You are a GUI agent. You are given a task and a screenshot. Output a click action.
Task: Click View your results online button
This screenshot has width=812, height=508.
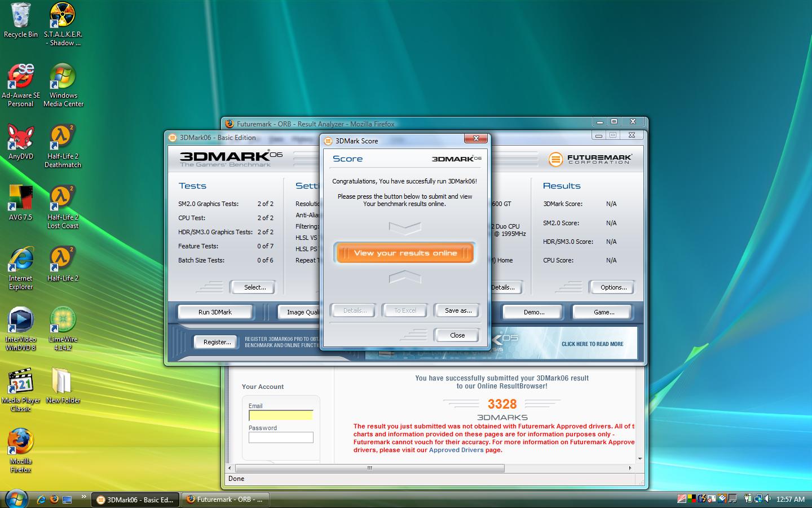tap(405, 253)
